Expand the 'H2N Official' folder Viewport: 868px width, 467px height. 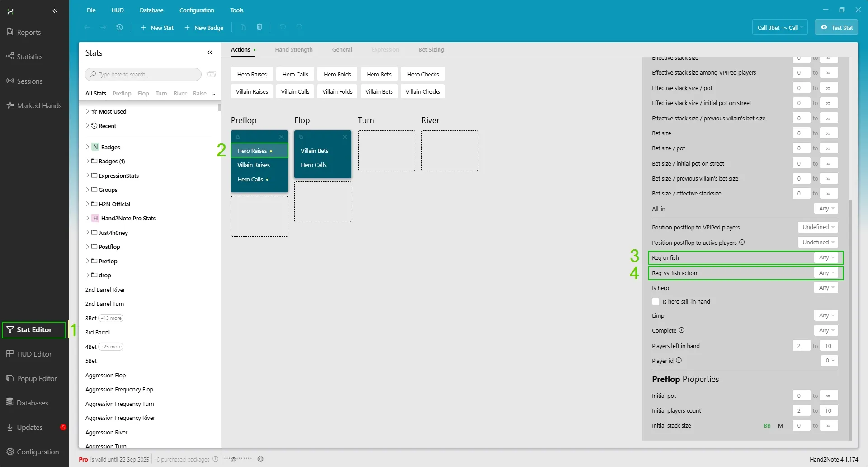(88, 204)
